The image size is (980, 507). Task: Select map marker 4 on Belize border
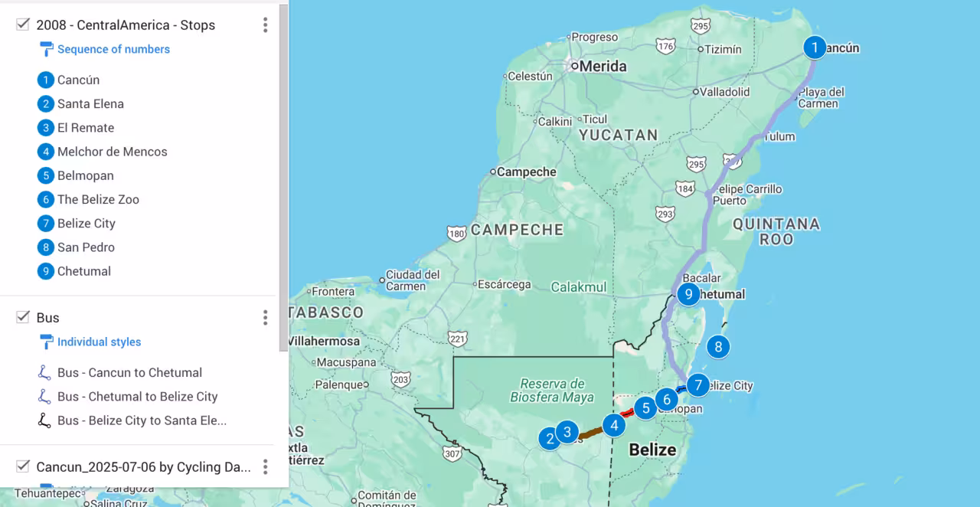tap(613, 425)
